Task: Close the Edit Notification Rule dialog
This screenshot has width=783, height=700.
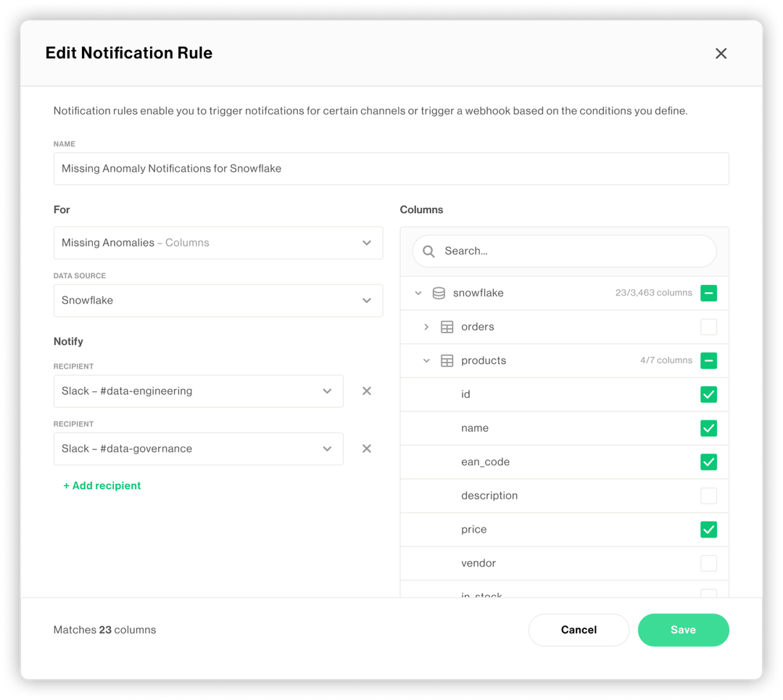Action: pos(721,53)
